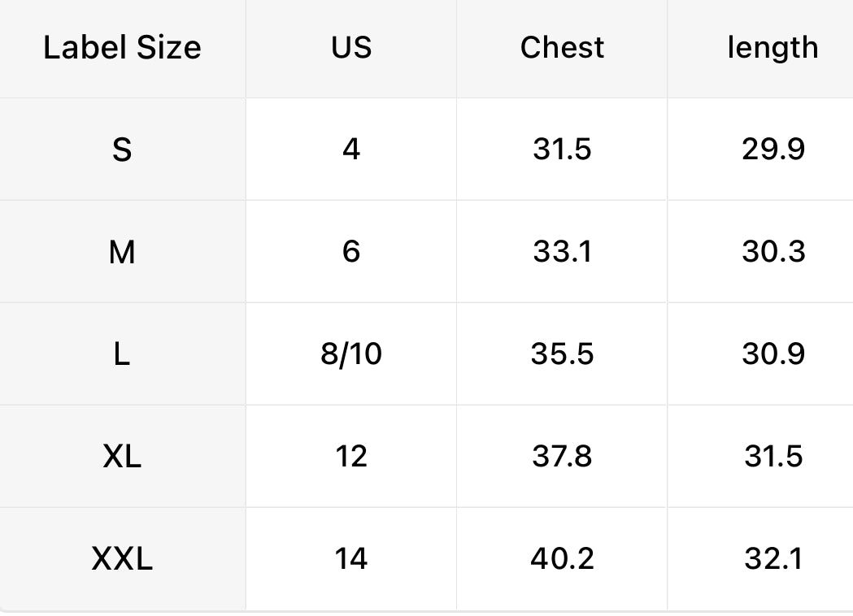Click the Label Size column header
853x616 pixels.
click(122, 48)
